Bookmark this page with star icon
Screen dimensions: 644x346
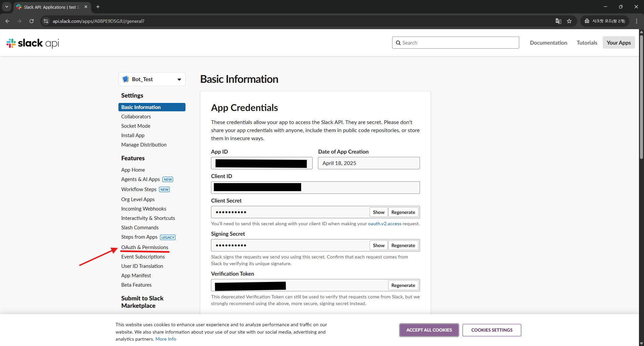(x=569, y=21)
